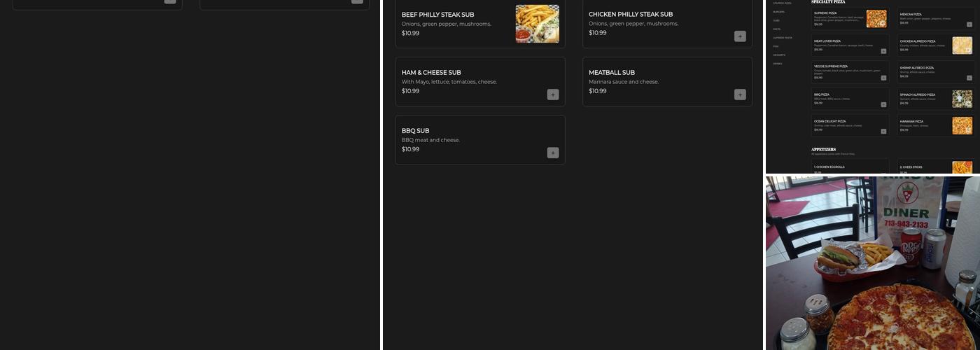
Task: Select the Meatball Sub title
Action: tap(612, 72)
